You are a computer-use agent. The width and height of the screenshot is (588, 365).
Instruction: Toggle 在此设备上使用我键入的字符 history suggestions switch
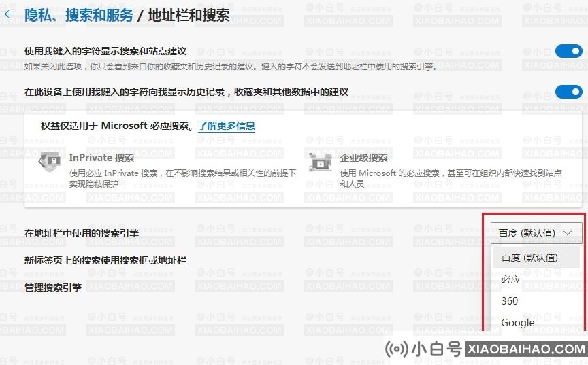click(x=569, y=92)
